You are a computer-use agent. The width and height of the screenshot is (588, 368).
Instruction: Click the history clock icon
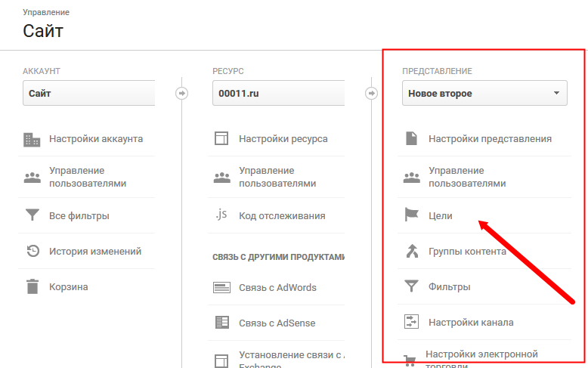[x=32, y=251]
